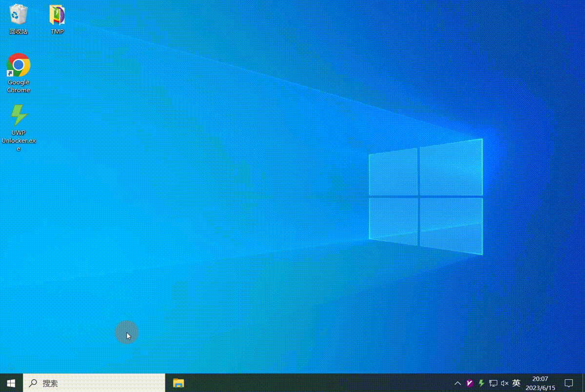The height and width of the screenshot is (392, 585).
Task: Click the taskbar search box
Action: tap(94, 383)
